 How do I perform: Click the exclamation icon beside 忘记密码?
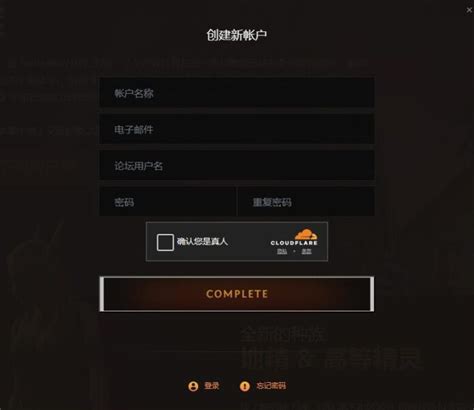[x=245, y=386]
